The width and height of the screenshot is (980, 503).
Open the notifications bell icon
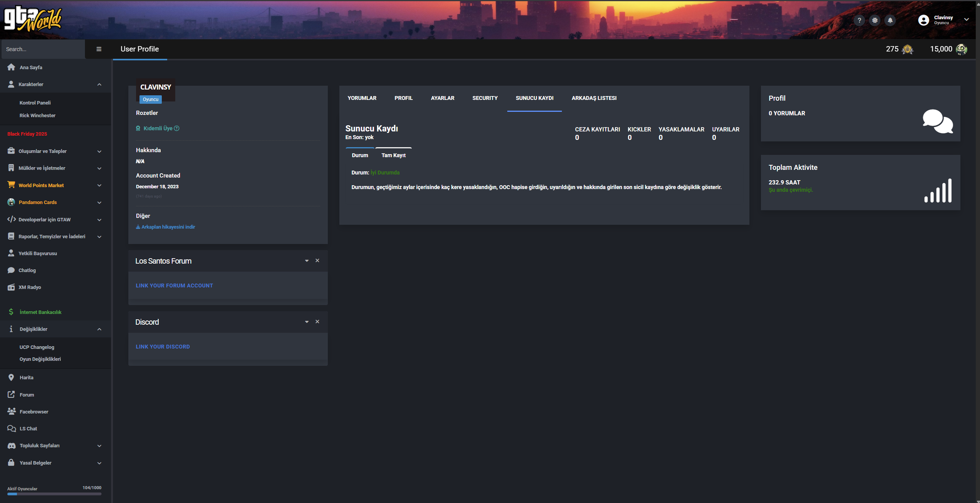click(890, 20)
